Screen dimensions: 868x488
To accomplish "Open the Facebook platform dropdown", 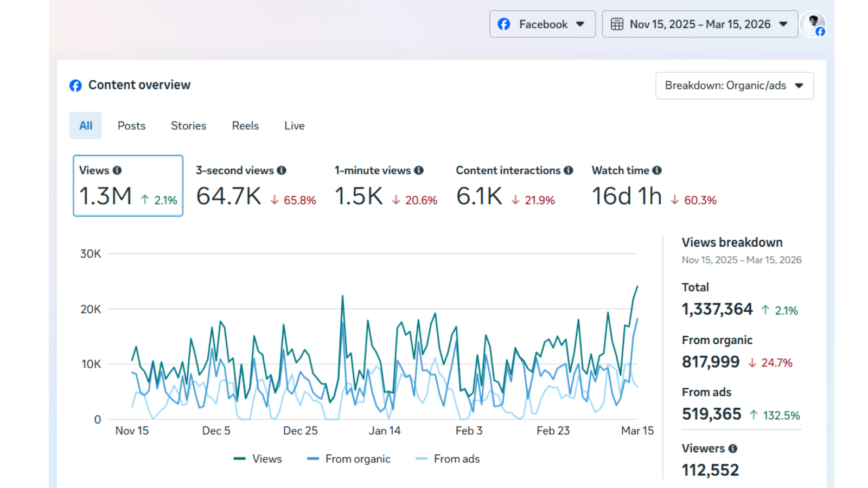I will pyautogui.click(x=542, y=24).
